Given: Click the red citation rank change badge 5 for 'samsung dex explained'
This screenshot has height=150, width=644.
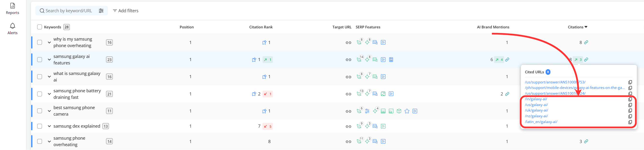Looking at the screenshot, I should 268,126.
